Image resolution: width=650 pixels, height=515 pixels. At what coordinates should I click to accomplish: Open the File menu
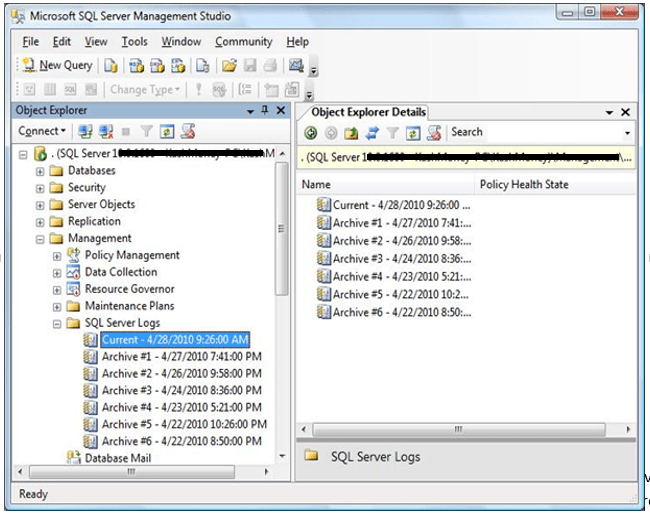coord(31,41)
